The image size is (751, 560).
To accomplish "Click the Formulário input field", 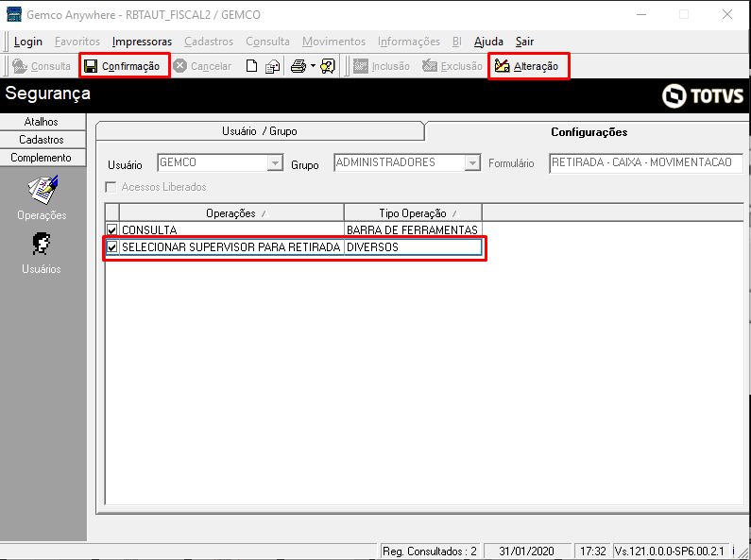I will point(646,163).
